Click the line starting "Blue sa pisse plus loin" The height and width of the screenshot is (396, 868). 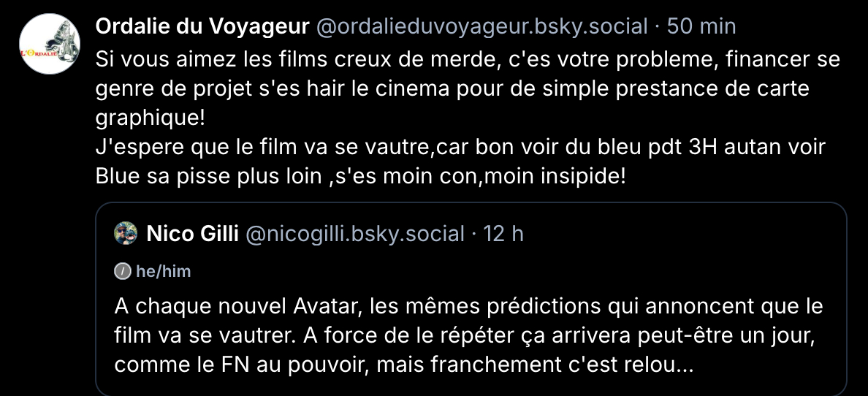[361, 177]
